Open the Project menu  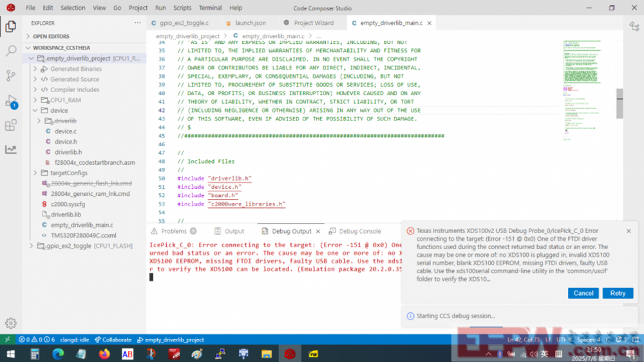point(138,8)
